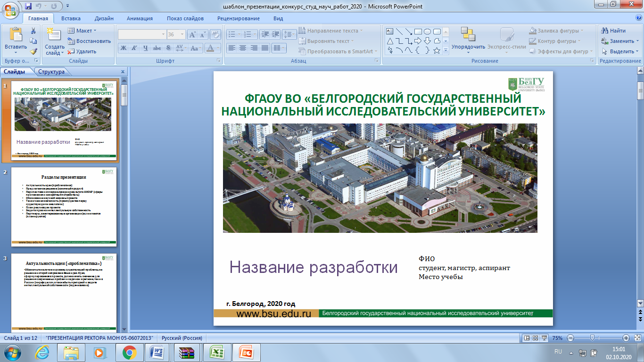Click the Название разработки title text box
Viewport: 644px width, 362px height.
[314, 267]
